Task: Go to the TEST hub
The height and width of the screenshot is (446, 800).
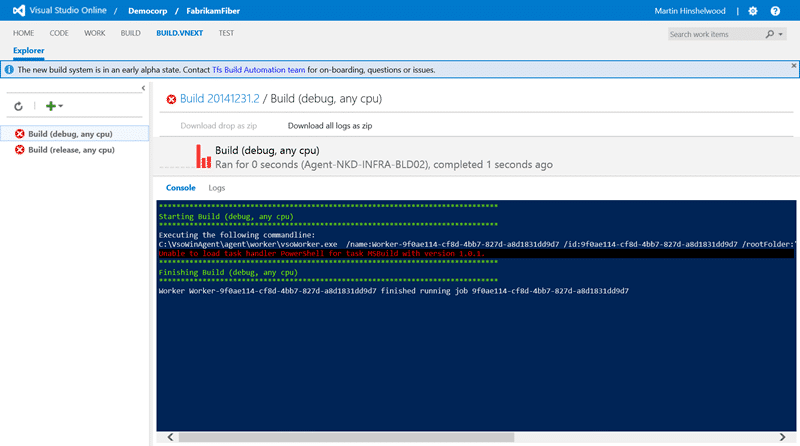Action: pos(226,33)
